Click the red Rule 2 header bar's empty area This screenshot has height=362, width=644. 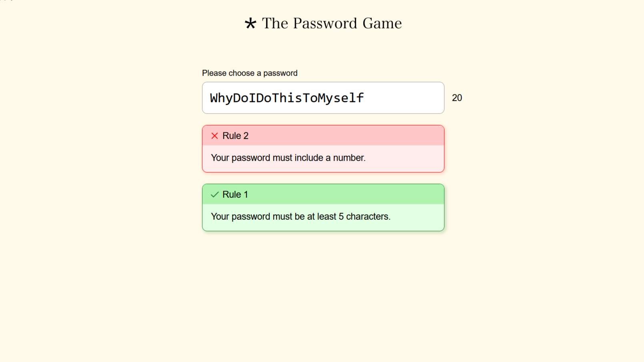point(344,136)
